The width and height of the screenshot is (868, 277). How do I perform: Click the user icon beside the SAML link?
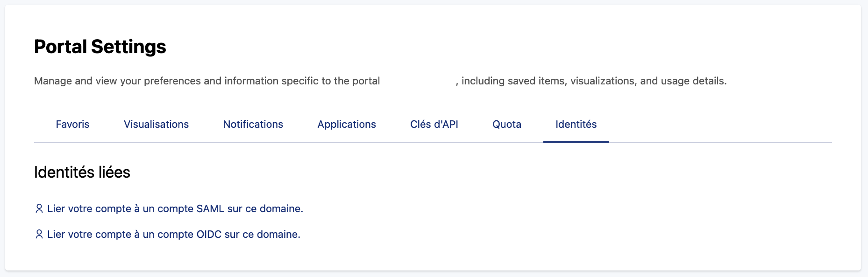39,208
